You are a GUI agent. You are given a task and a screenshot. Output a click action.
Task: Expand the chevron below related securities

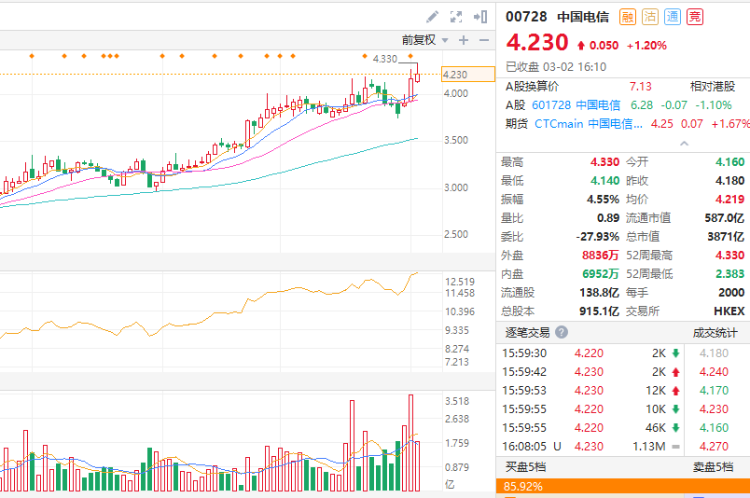(685, 143)
